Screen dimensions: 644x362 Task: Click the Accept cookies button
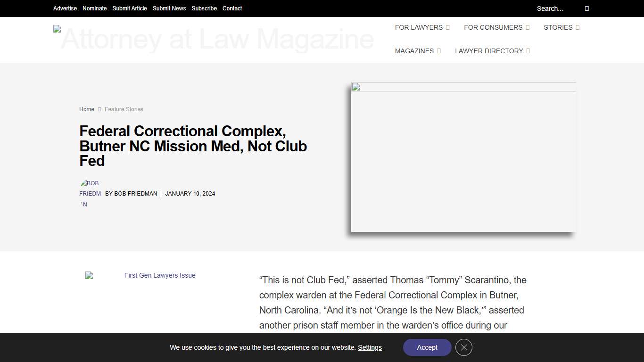[x=427, y=347]
